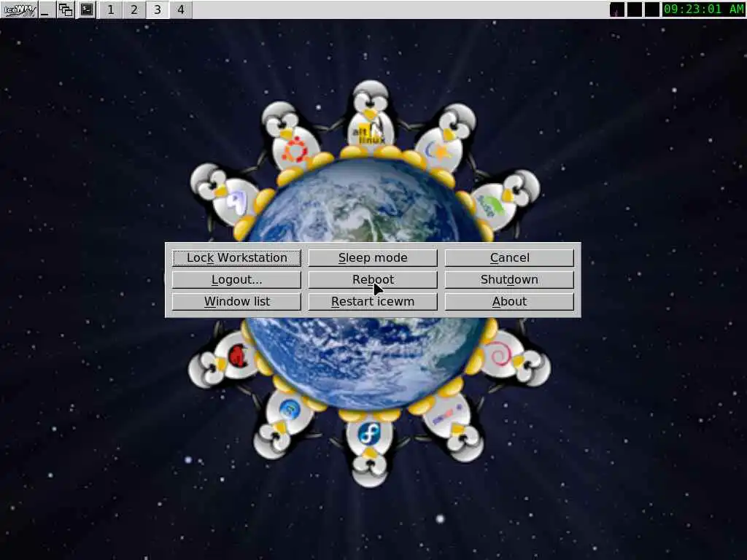Click the middle black taskbar monitor applet

(x=634, y=9)
